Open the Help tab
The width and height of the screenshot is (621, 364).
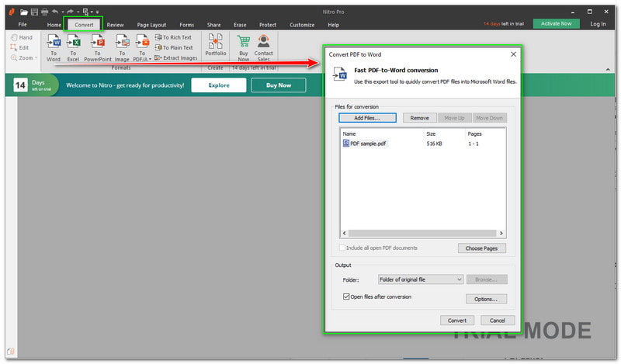[334, 25]
